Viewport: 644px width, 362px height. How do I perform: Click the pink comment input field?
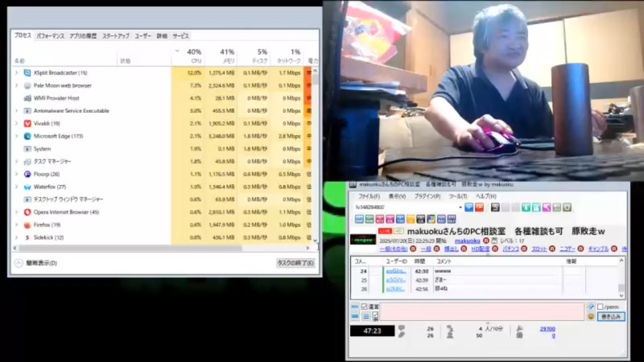coord(482,312)
